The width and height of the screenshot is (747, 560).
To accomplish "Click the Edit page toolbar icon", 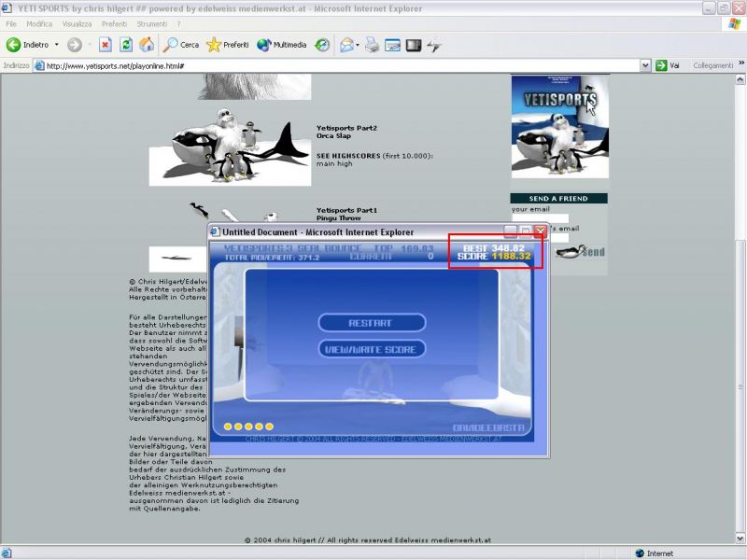I will (x=392, y=45).
